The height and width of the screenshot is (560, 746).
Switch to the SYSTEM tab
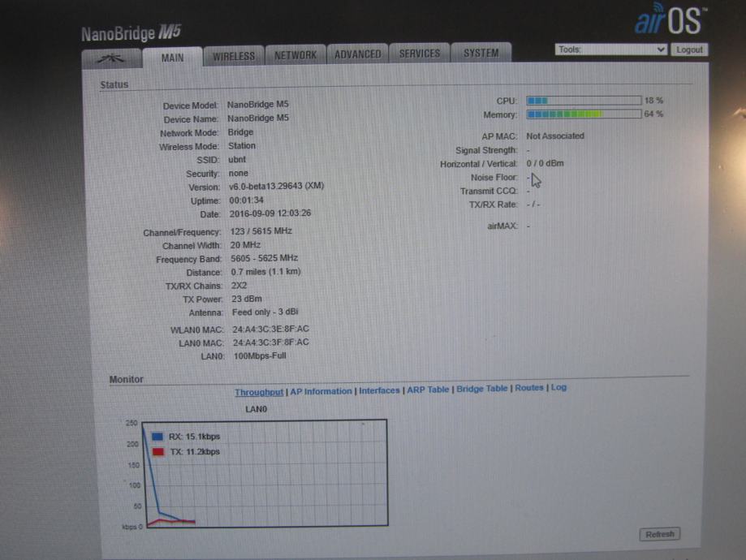[481, 52]
